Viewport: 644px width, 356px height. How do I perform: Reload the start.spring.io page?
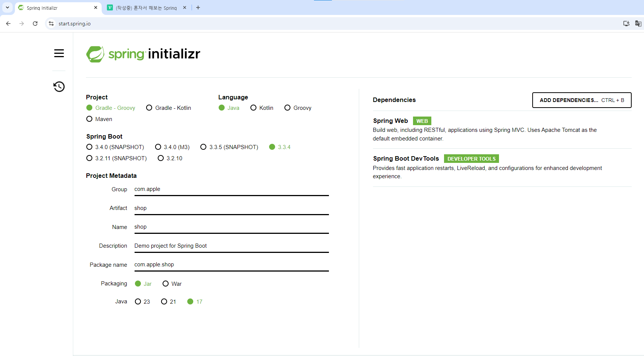(35, 24)
